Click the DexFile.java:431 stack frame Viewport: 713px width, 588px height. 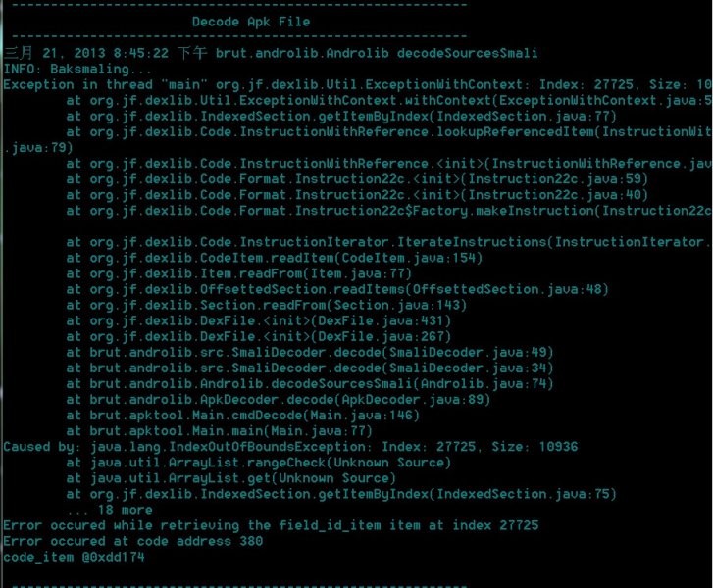[259, 319]
